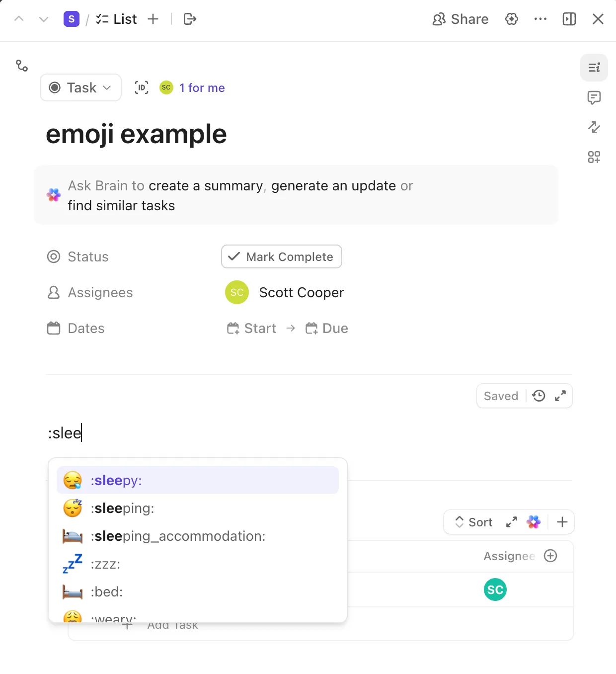Open the Apps panel via sidebar icon

click(594, 157)
